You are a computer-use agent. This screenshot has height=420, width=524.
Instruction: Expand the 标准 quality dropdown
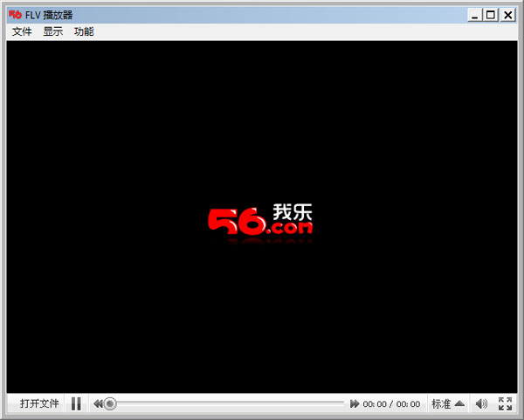pyautogui.click(x=448, y=403)
